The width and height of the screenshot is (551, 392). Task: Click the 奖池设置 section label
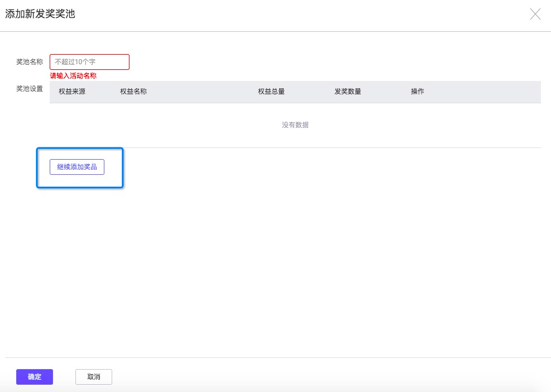tap(30, 89)
